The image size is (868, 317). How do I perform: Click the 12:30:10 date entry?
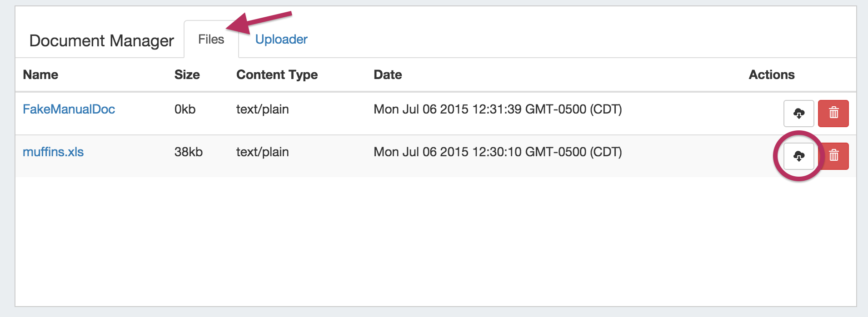pos(497,152)
